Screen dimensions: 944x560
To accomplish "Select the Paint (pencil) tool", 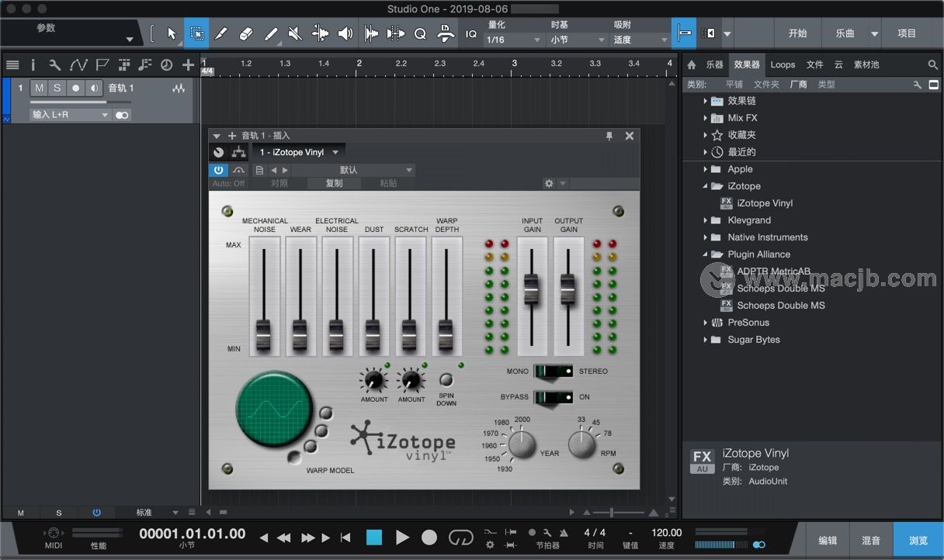I will [271, 33].
